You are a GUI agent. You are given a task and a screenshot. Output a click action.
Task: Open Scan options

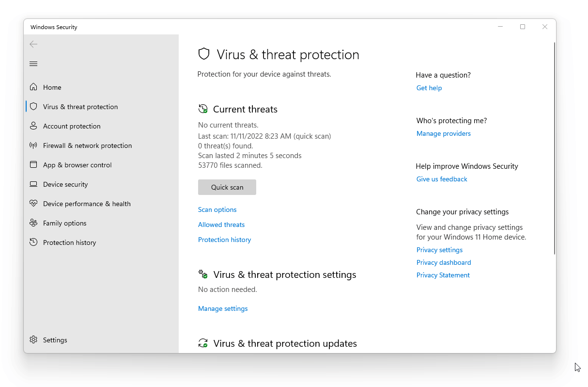(217, 210)
